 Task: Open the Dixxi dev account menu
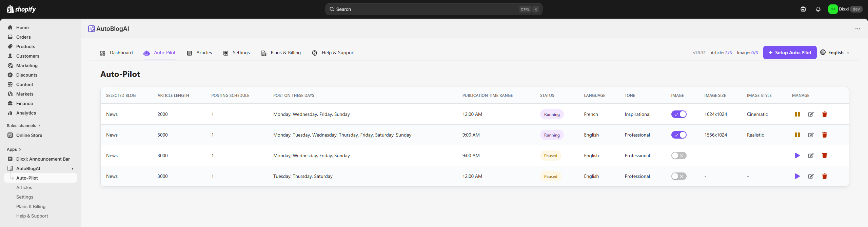click(845, 9)
